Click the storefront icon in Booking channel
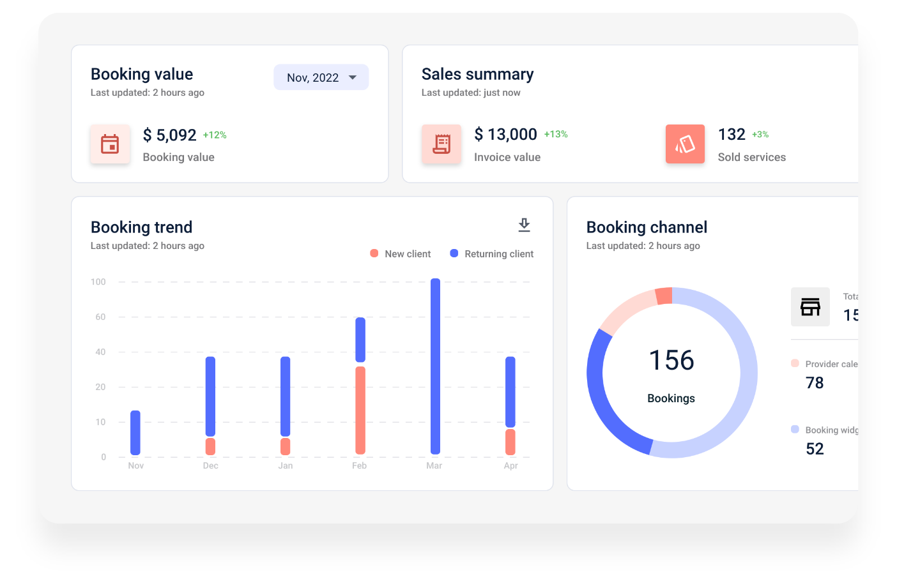 [810, 307]
